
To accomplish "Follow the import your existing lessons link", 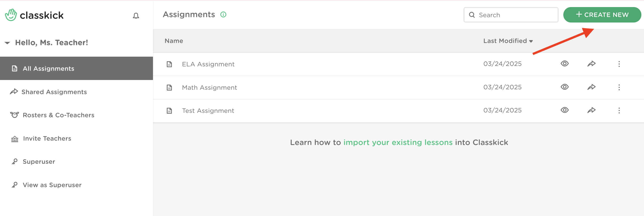I will tap(398, 142).
